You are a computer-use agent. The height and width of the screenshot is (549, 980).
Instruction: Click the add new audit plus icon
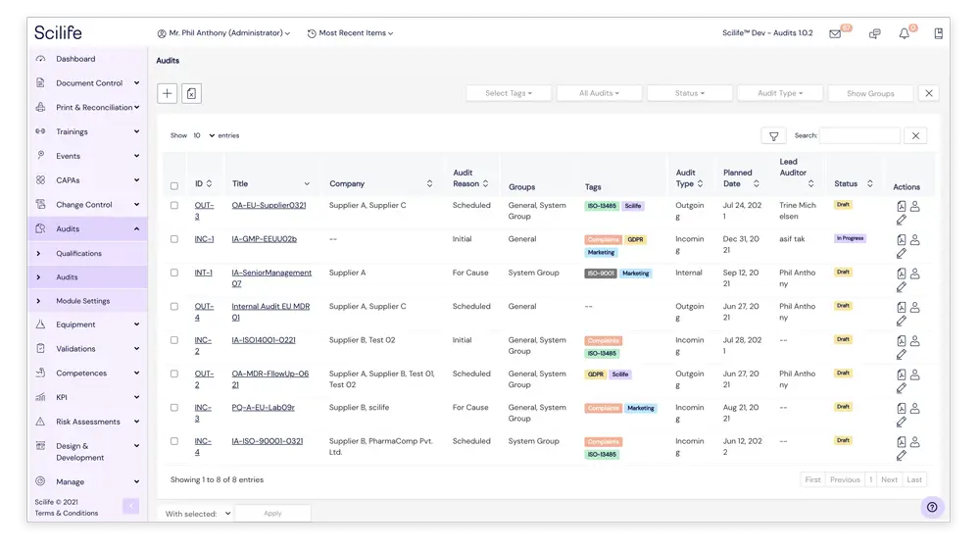tap(167, 93)
